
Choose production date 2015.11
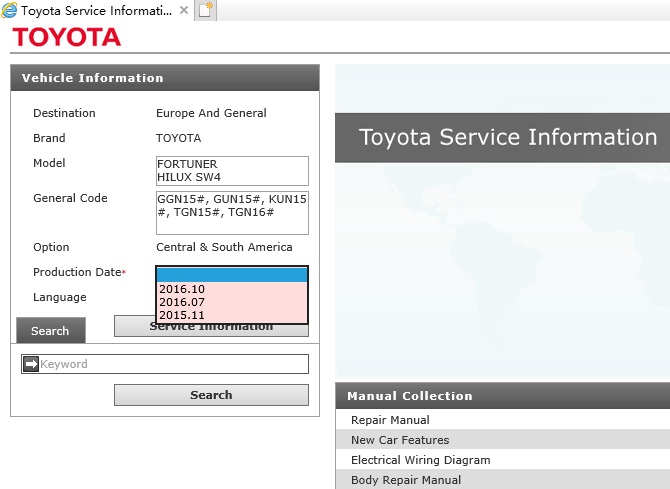(232, 315)
